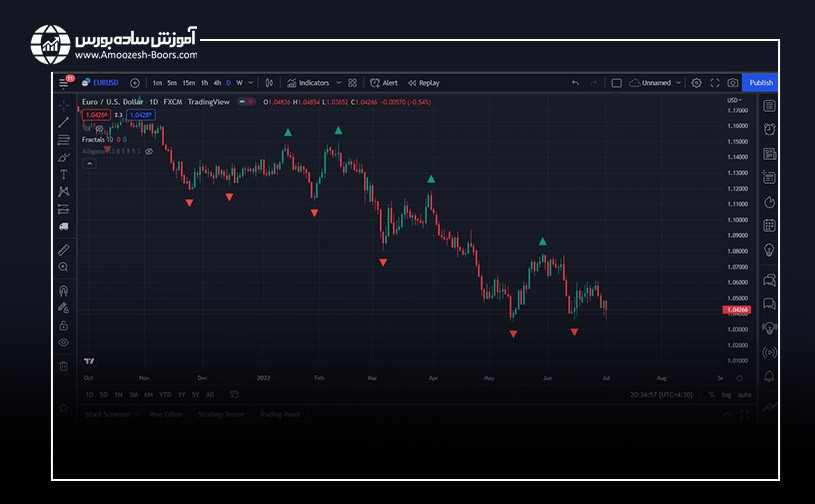Screen dimensions: 815x504
Task: Toggle log scale on price axis
Action: (x=725, y=395)
